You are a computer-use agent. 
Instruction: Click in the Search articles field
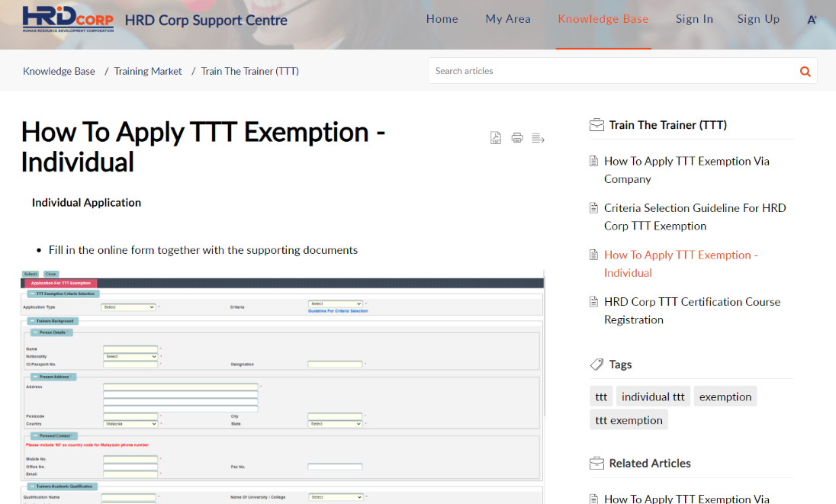point(610,71)
